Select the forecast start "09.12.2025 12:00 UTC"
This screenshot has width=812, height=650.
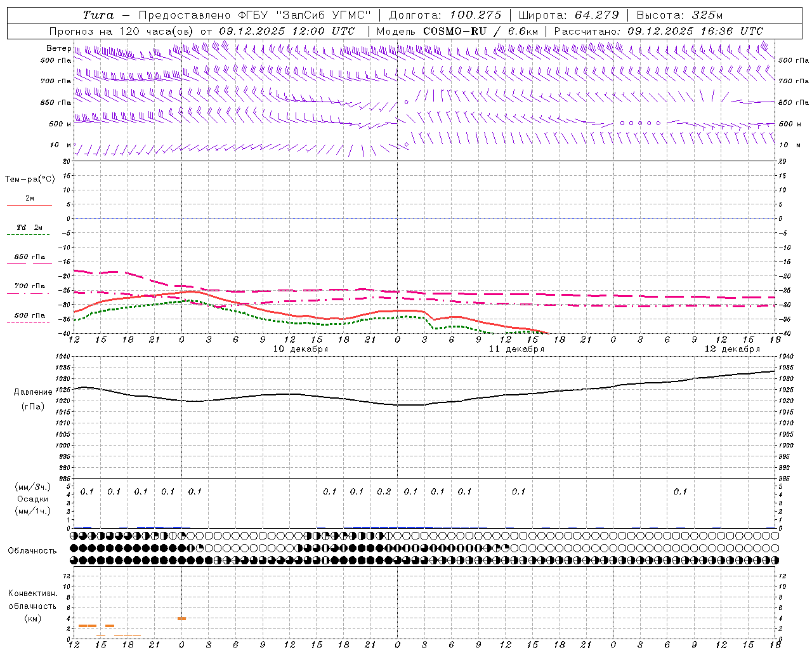tap(287, 31)
